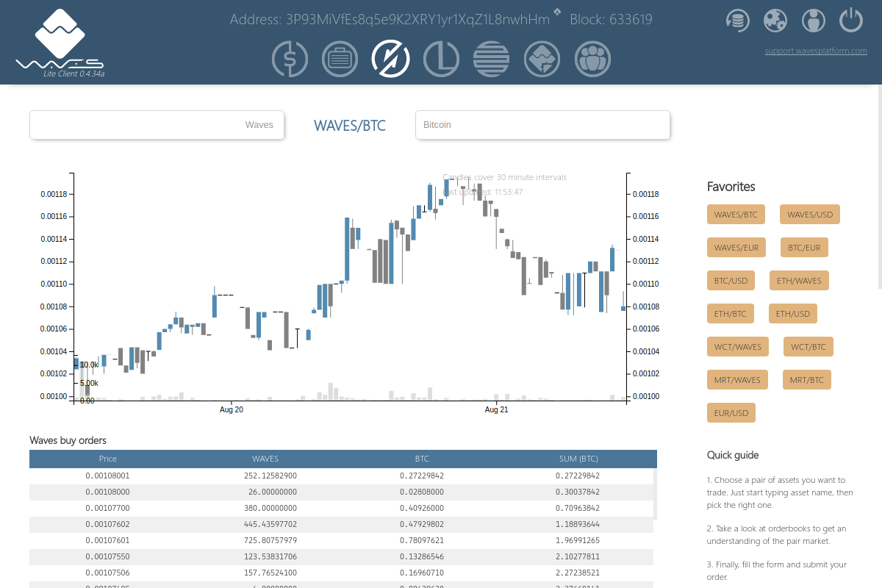882x588 pixels.
Task: Select the BTC/EUR favorite pair
Action: (804, 248)
